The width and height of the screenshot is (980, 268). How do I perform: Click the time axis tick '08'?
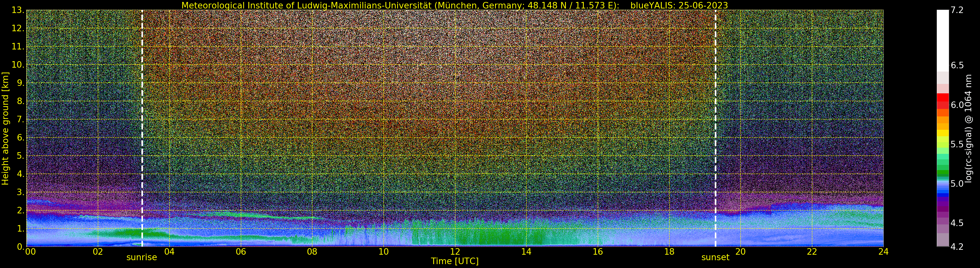pyautogui.click(x=312, y=252)
